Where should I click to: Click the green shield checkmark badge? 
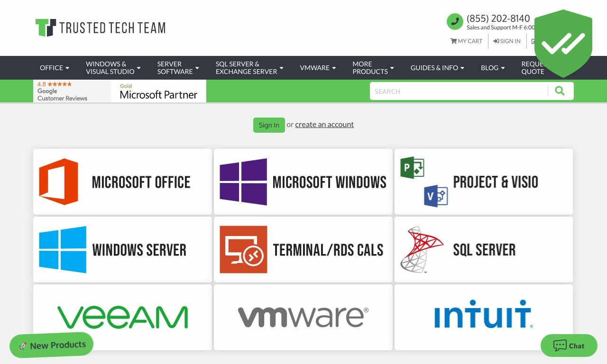click(x=563, y=43)
